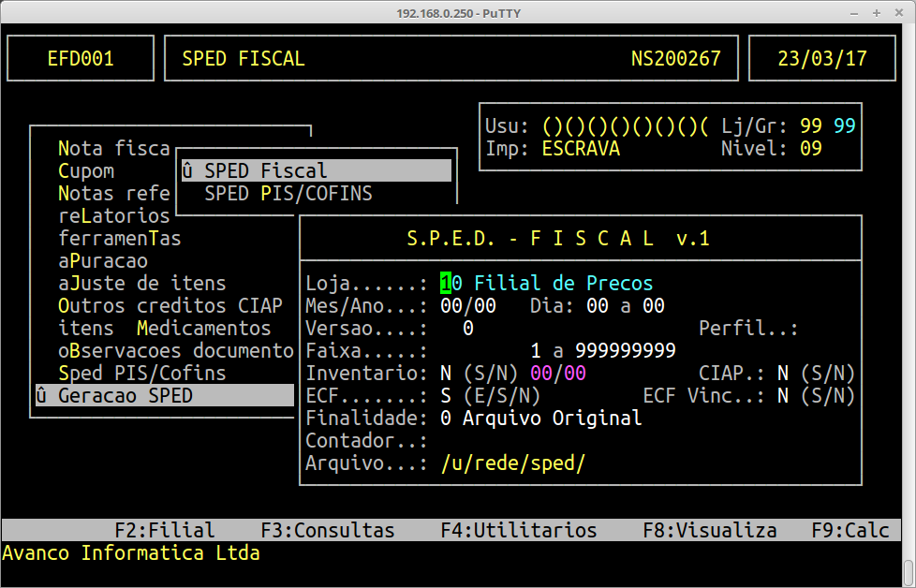Choose 'itens Medicamentos' in the menu
Viewport: 916px width, 588px height.
coord(165,329)
